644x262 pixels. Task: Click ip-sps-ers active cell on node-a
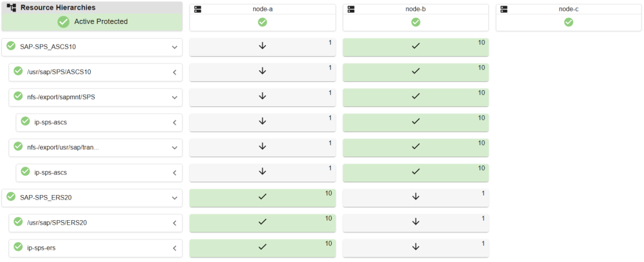[262, 247]
